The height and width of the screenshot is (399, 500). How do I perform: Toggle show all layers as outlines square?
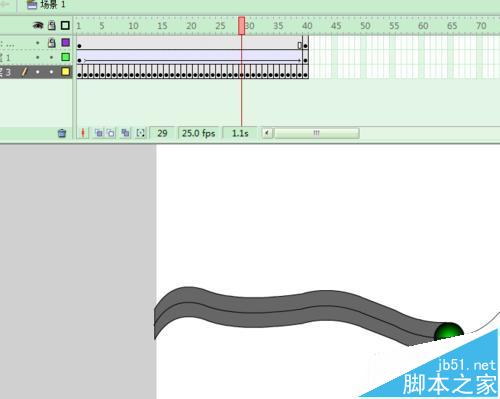[x=65, y=25]
